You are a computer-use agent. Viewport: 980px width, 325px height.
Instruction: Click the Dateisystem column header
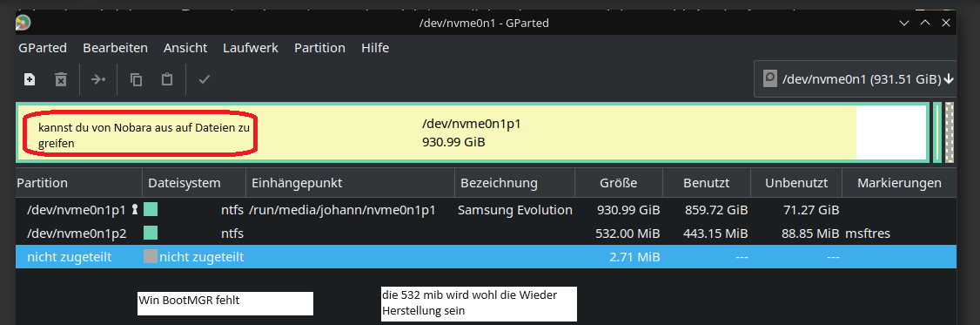point(194,184)
